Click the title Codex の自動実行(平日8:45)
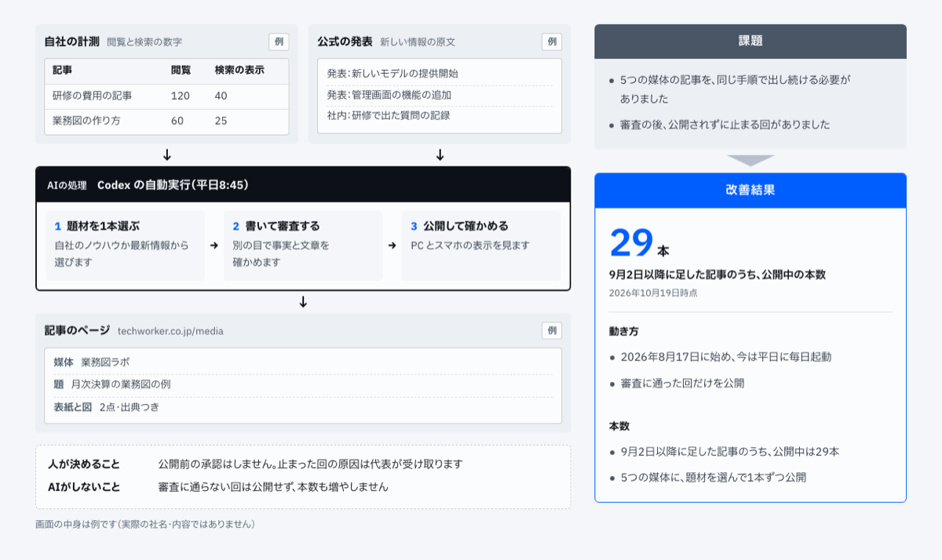Image resolution: width=942 pixels, height=560 pixels. pos(173,185)
